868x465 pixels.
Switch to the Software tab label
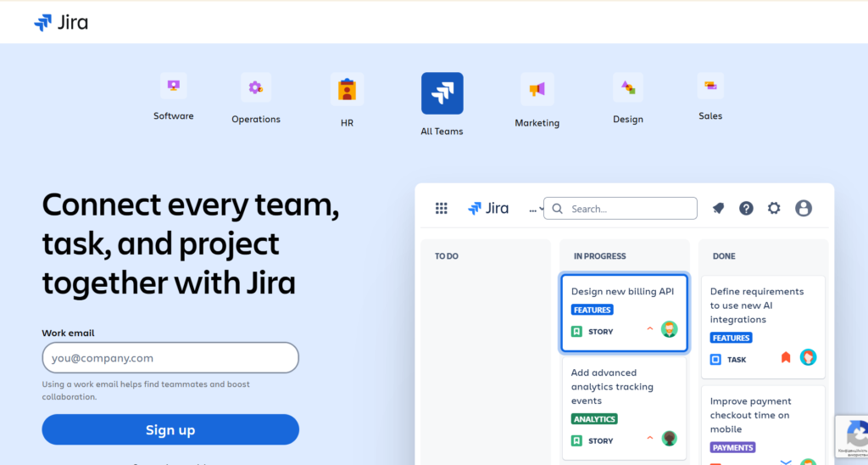tap(173, 116)
